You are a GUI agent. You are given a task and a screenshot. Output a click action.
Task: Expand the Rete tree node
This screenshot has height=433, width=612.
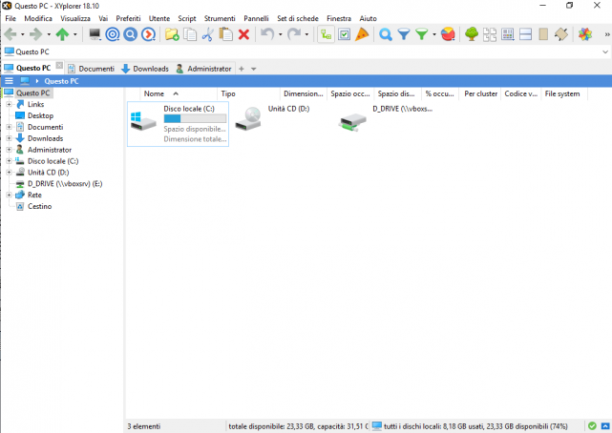[9, 195]
